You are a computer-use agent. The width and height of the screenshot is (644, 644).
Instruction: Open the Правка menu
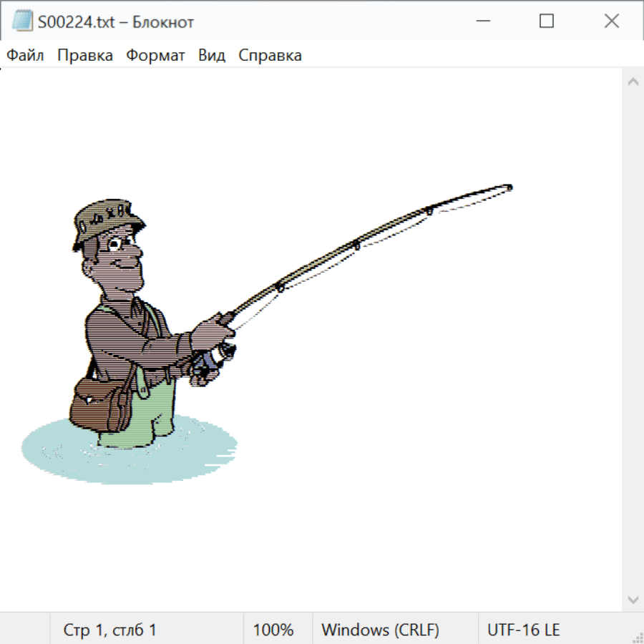(85, 56)
